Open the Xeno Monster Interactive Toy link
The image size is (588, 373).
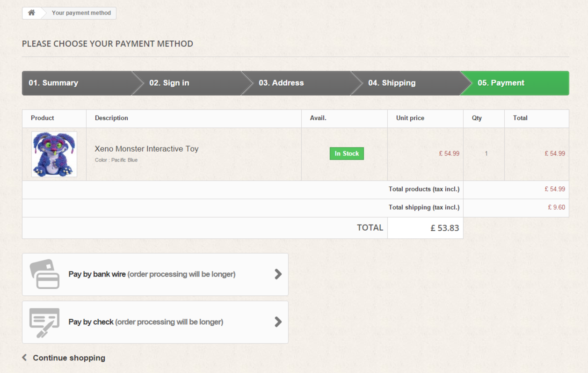146,149
